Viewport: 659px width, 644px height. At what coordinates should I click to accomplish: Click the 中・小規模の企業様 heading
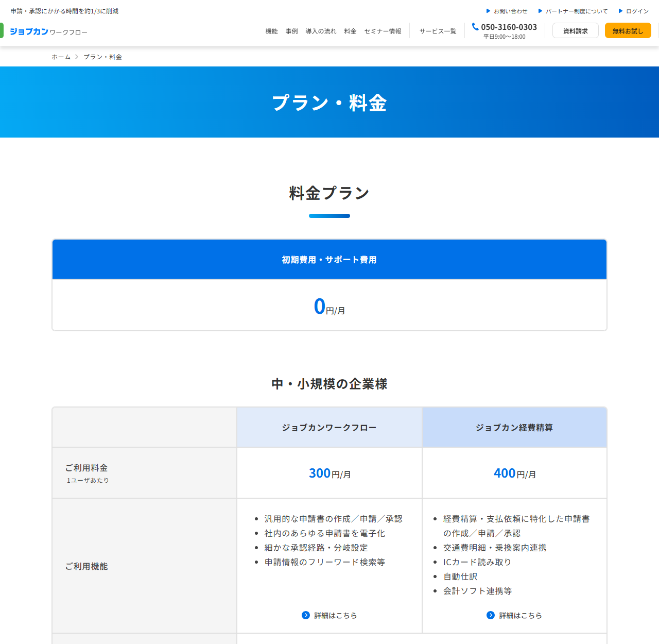tap(329, 384)
